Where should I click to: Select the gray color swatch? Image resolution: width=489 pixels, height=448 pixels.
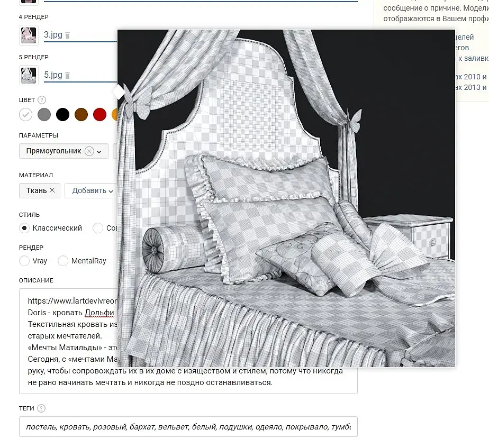click(44, 114)
